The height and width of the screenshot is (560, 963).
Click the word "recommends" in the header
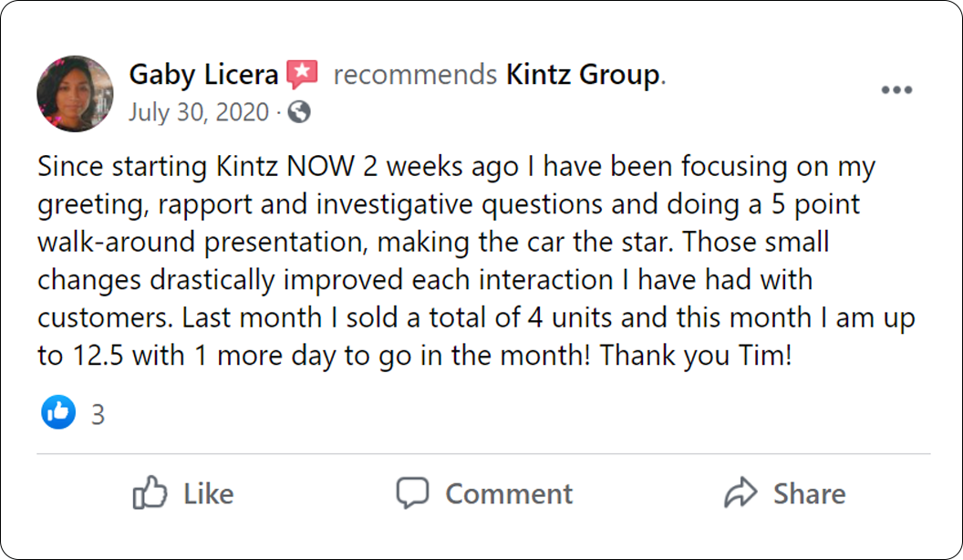coord(415,75)
